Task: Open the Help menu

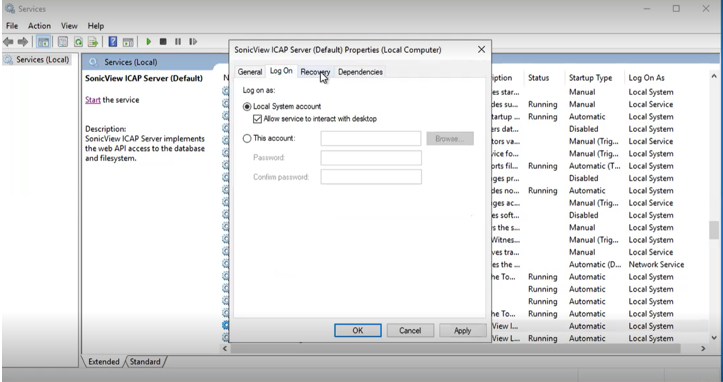Action: click(96, 26)
